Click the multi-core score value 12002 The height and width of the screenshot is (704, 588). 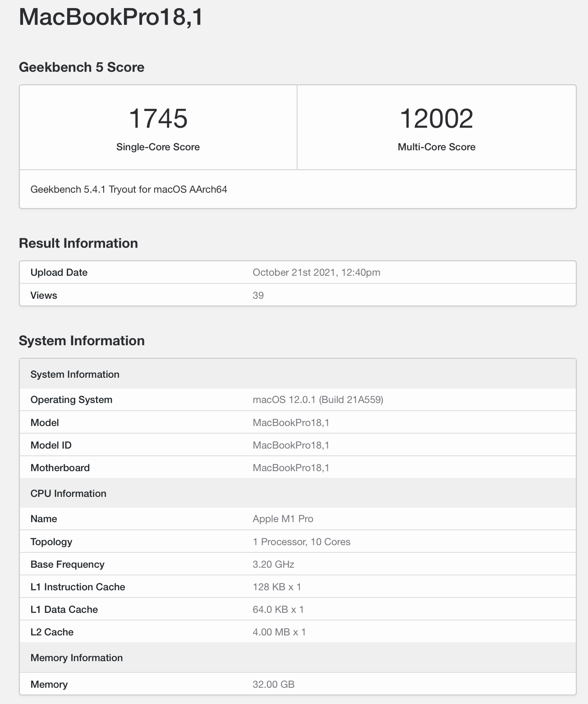(436, 118)
